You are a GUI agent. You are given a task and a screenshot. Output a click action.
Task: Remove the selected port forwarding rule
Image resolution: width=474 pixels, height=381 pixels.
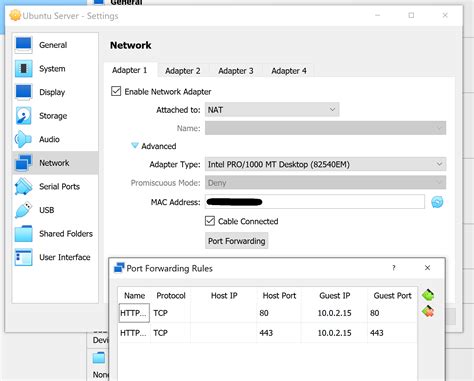[428, 311]
